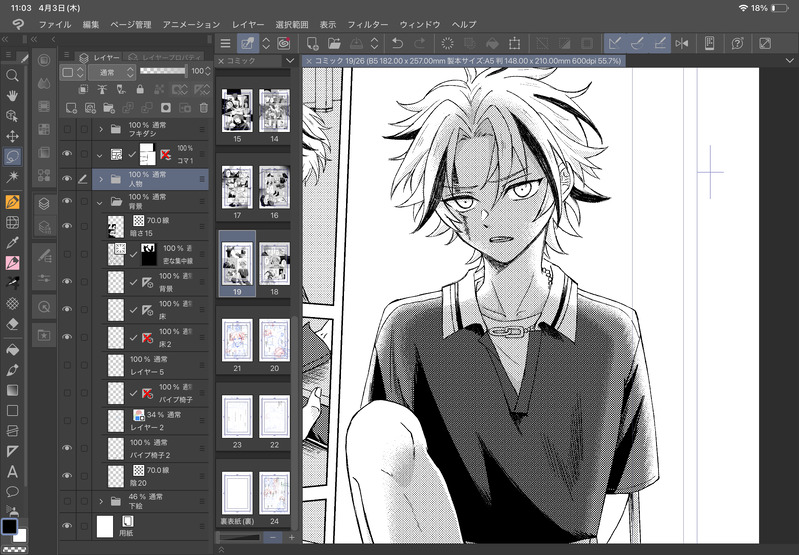Click the Set as reference layer lighthouse icon
Viewport: 799px width, 555px height.
(x=102, y=89)
